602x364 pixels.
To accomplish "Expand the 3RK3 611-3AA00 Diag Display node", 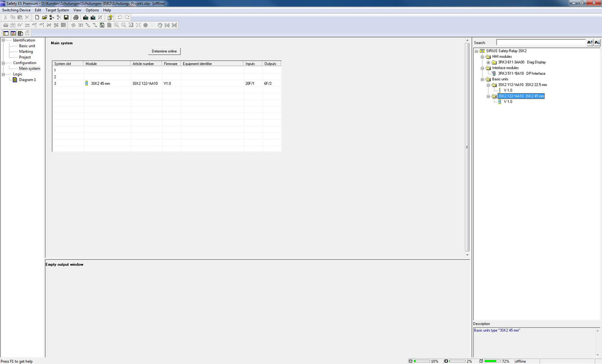I will pyautogui.click(x=489, y=62).
